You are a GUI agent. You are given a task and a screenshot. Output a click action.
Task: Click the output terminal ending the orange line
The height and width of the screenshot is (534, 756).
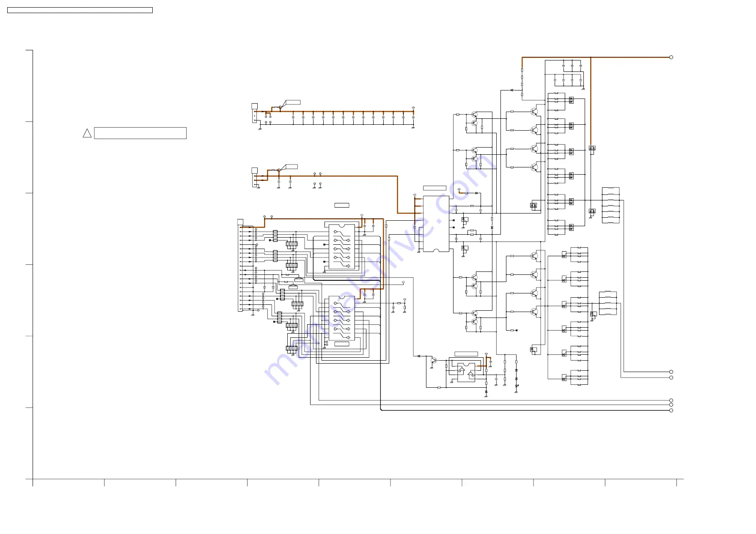click(671, 57)
